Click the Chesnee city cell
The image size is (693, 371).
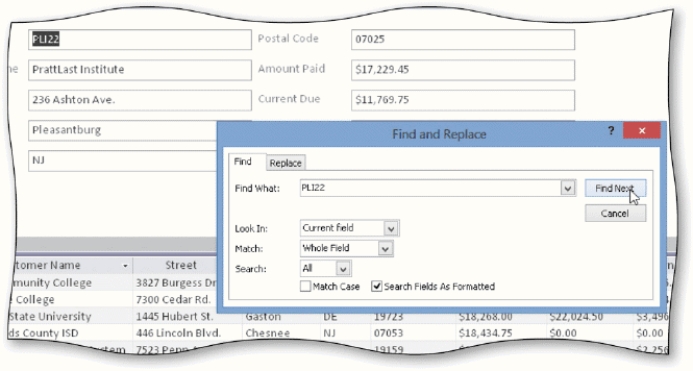(281, 333)
